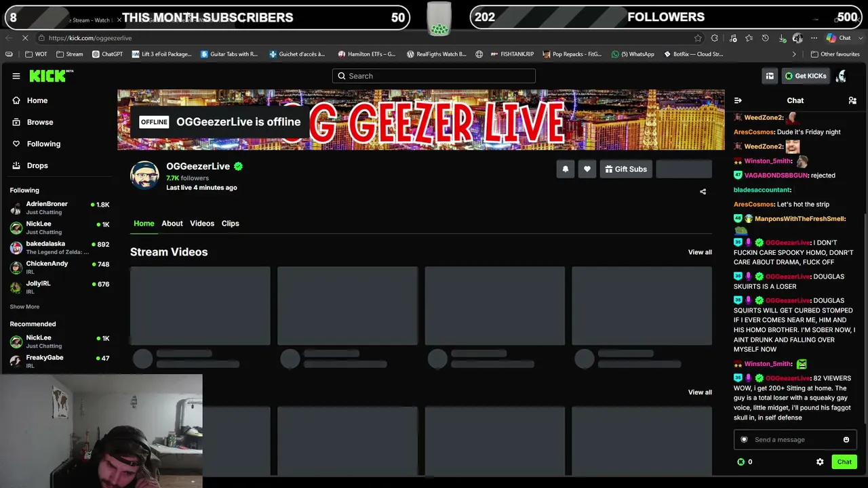Click the first Stream Videos thumbnail placeholder
The height and width of the screenshot is (488, 868).
200,306
